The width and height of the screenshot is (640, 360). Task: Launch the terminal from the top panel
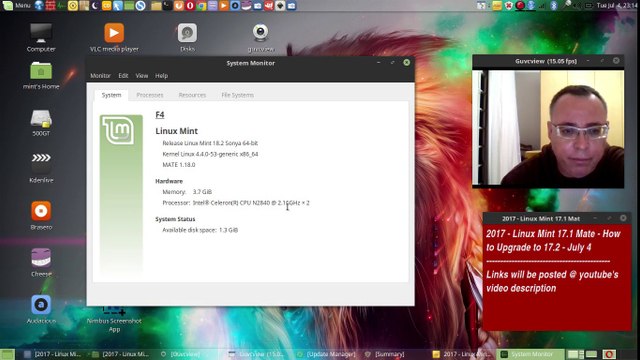[x=167, y=5]
